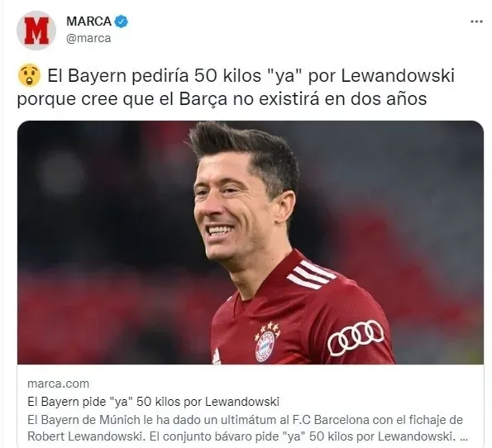The image size is (492, 448).
Task: Open the @marca handle link
Action: 88,38
